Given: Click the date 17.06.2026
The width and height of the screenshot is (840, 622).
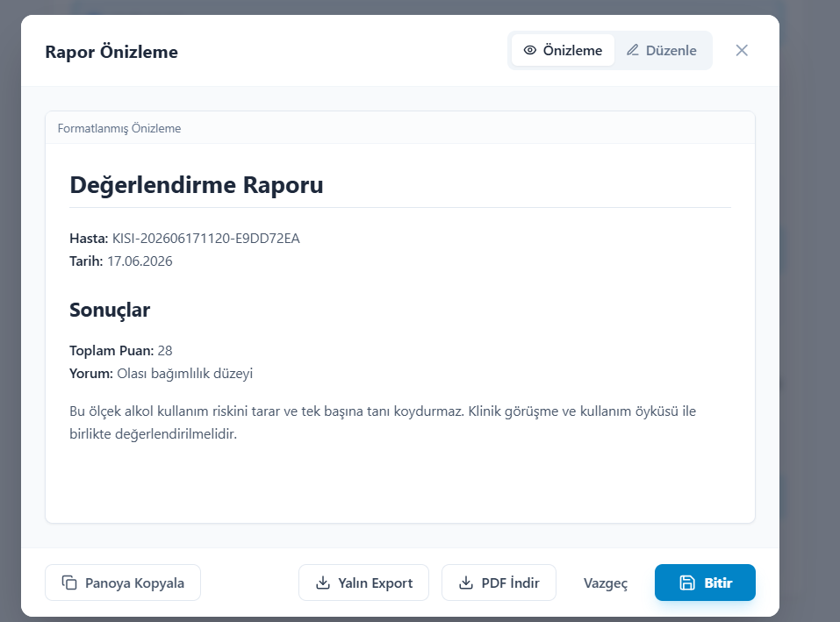Looking at the screenshot, I should pos(140,261).
